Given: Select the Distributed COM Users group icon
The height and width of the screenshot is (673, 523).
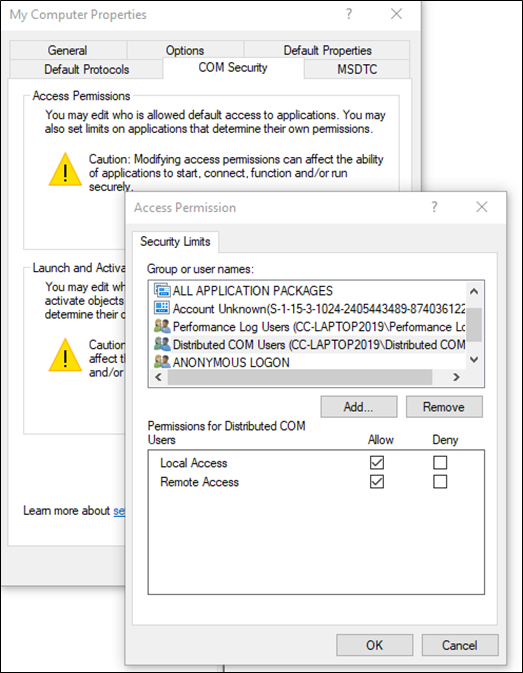Looking at the screenshot, I should coord(162,344).
